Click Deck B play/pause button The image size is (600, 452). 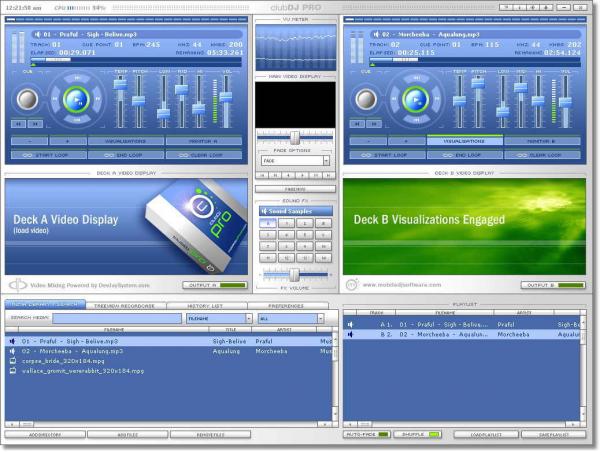click(x=416, y=100)
